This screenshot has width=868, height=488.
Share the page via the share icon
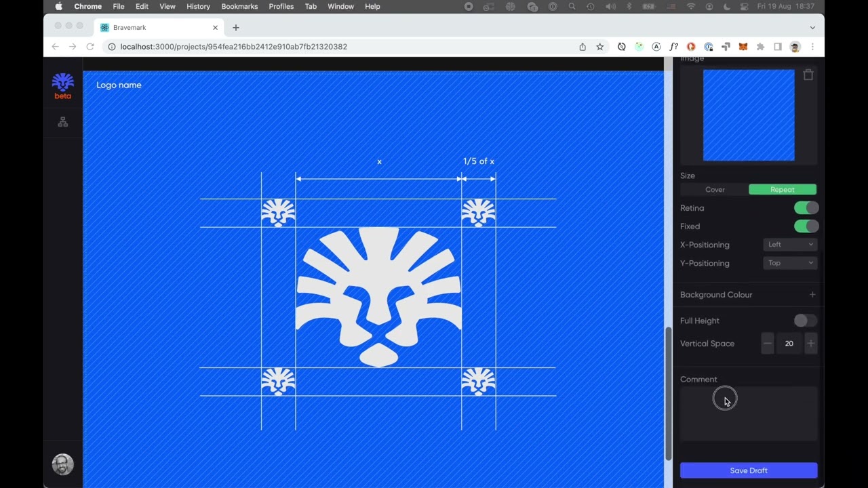583,47
